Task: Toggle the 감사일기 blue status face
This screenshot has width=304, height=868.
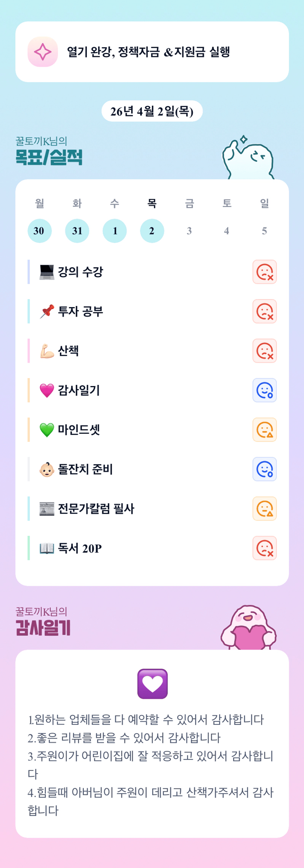Action: coord(264,390)
